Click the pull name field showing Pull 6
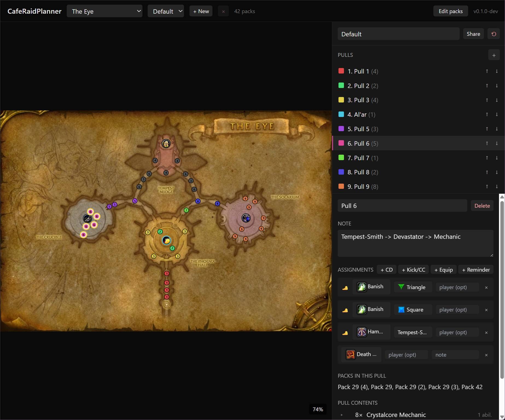The width and height of the screenshot is (505, 420). [x=402, y=206]
